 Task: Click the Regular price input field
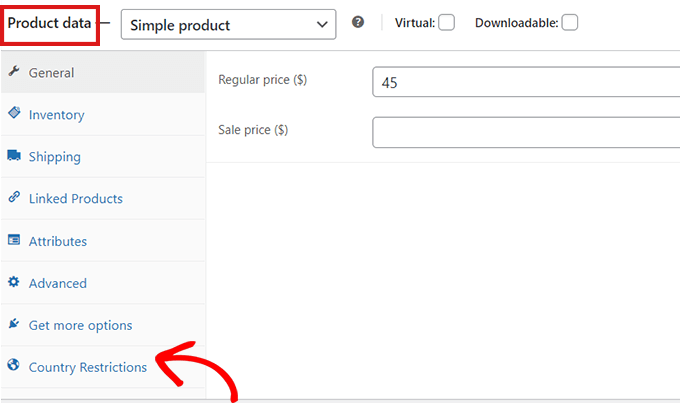(525, 82)
